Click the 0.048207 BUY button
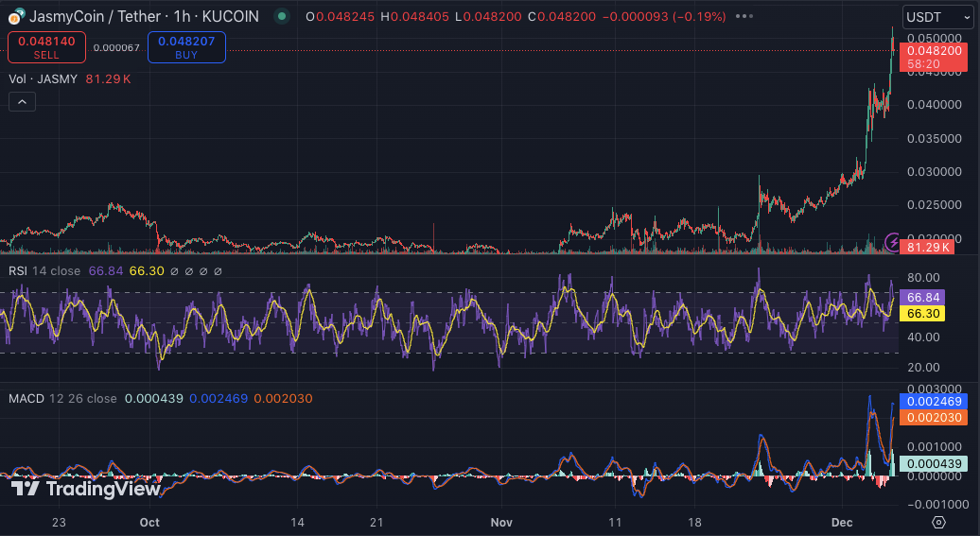 tap(186, 47)
